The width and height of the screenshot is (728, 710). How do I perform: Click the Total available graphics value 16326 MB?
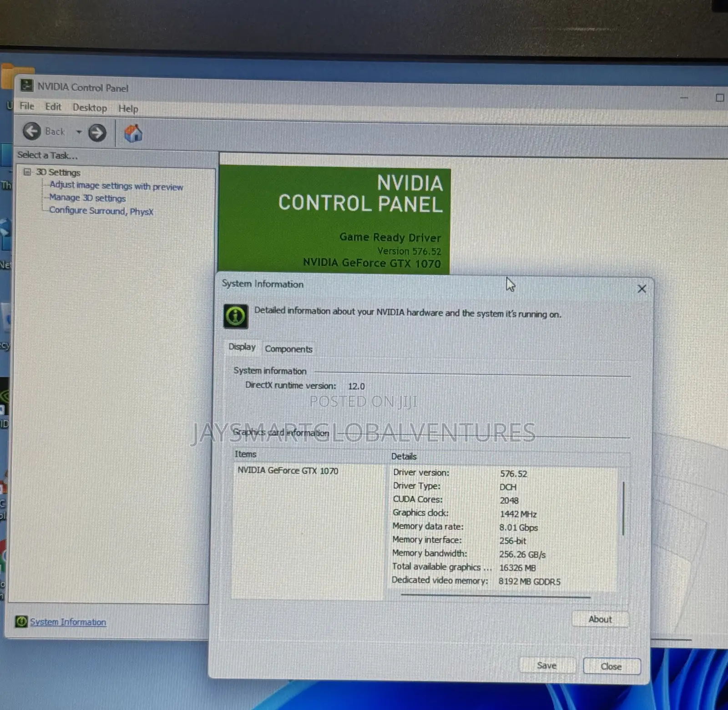pos(518,568)
